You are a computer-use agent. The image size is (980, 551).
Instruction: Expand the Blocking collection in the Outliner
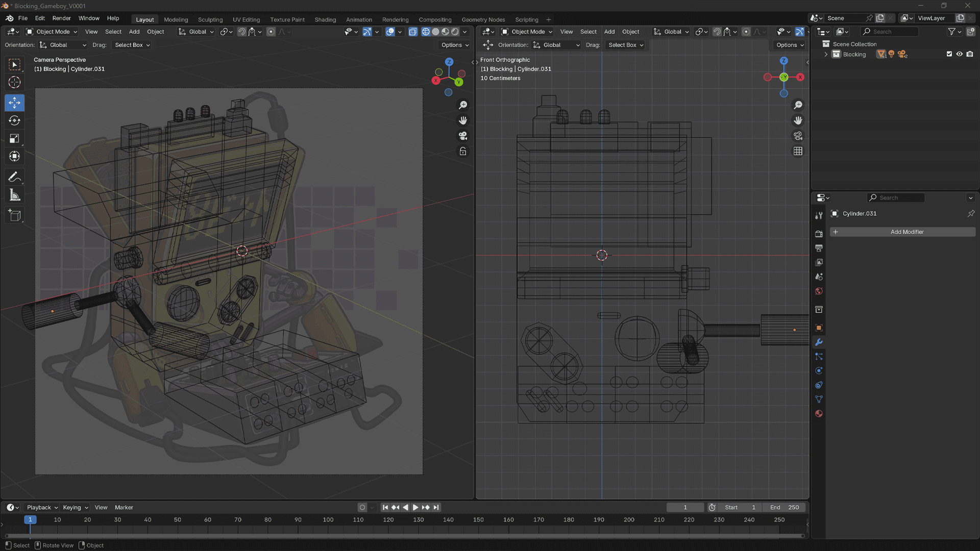(826, 54)
